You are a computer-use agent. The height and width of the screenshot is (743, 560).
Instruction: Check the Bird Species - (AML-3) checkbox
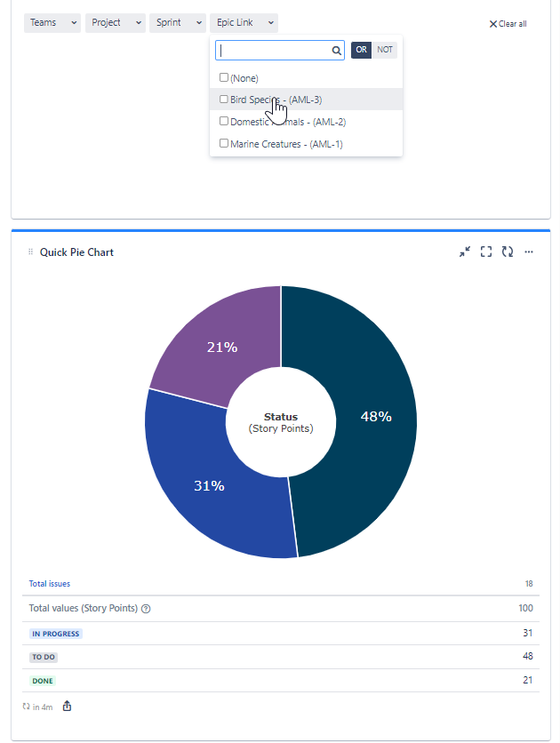(x=224, y=100)
